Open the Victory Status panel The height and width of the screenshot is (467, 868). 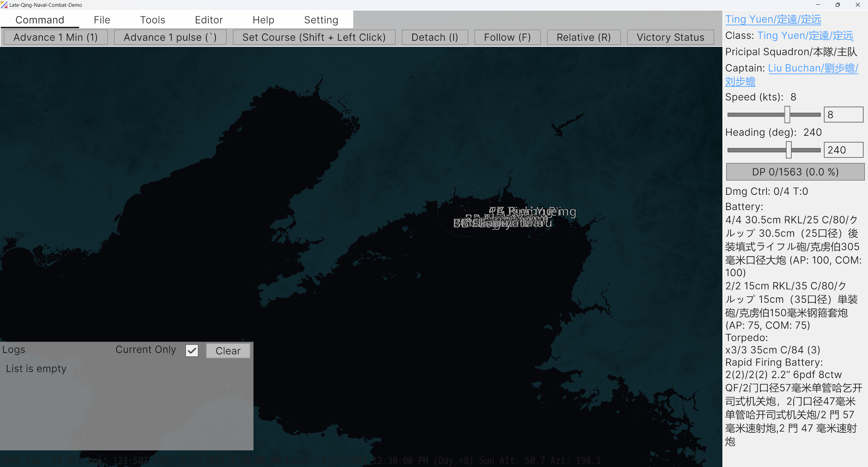tap(671, 37)
